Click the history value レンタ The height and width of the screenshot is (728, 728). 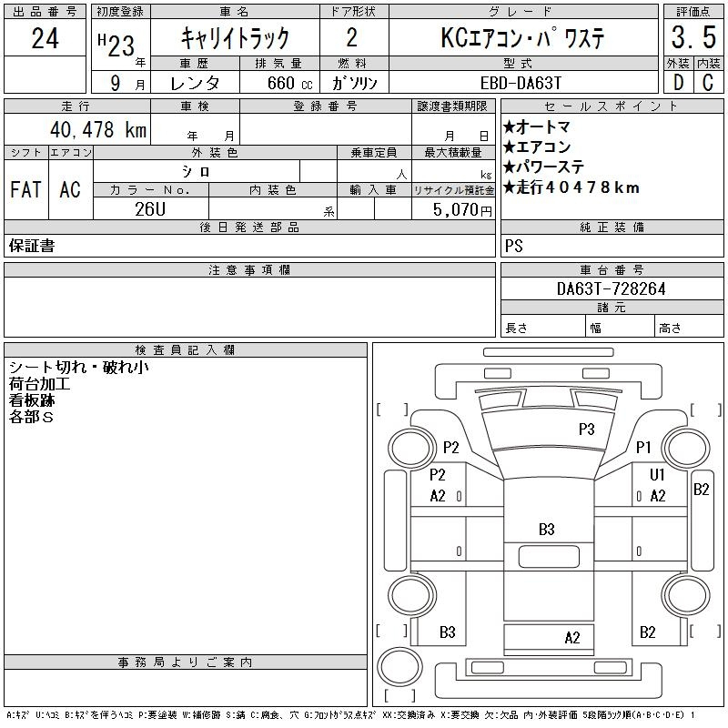coord(195,83)
